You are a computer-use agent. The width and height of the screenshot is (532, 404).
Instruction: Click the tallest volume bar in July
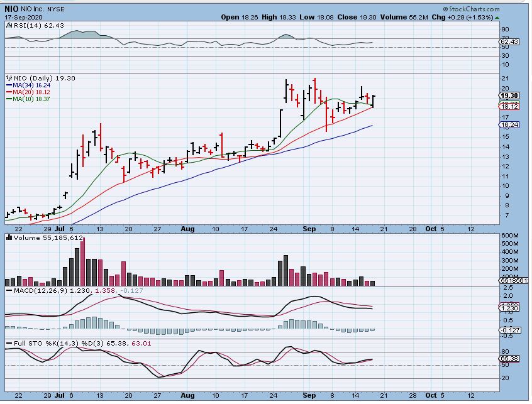(x=83, y=261)
